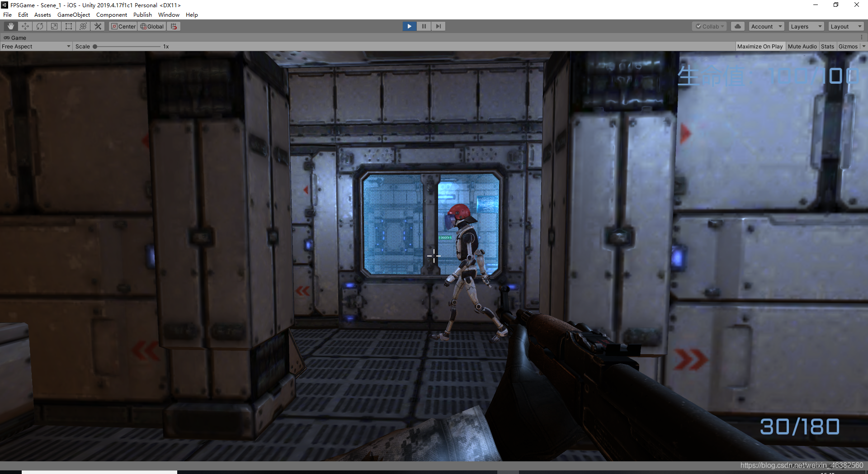Image resolution: width=868 pixels, height=474 pixels.
Task: Open the Layout dropdown
Action: 846,26
